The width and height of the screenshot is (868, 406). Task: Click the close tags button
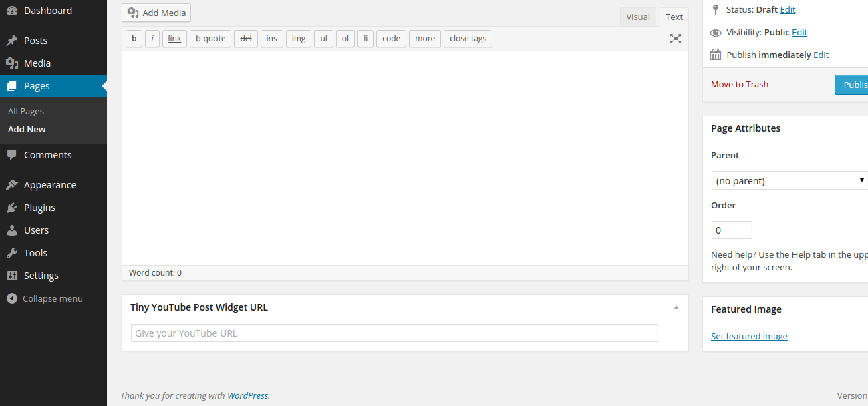(x=468, y=39)
